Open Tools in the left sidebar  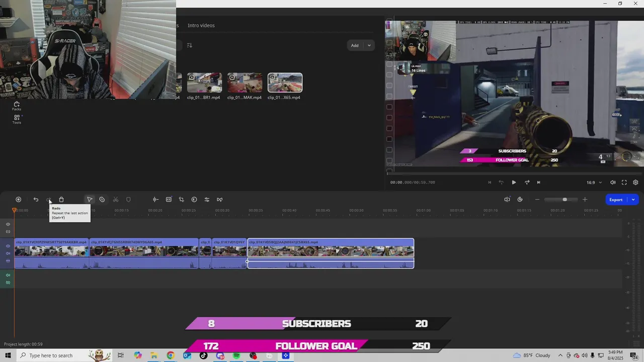(17, 120)
